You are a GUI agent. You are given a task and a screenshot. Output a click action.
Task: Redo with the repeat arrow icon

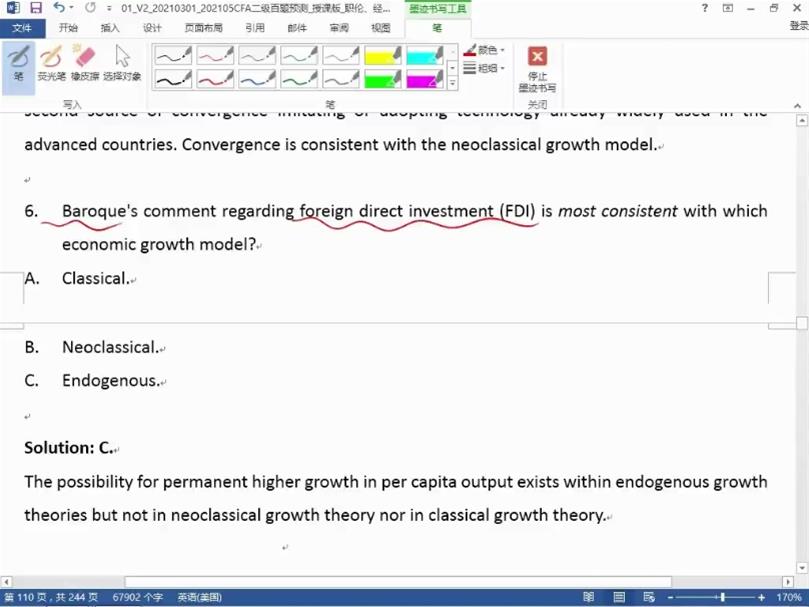pos(90,8)
